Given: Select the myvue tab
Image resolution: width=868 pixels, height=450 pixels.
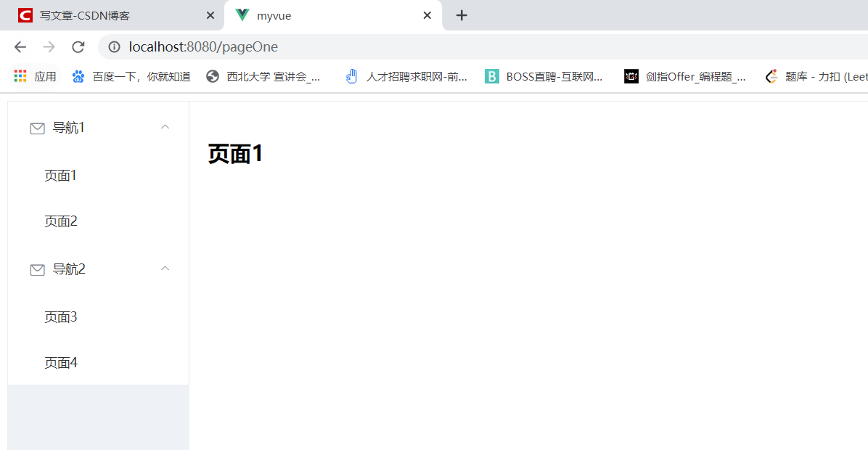Looking at the screenshot, I should pos(332,15).
